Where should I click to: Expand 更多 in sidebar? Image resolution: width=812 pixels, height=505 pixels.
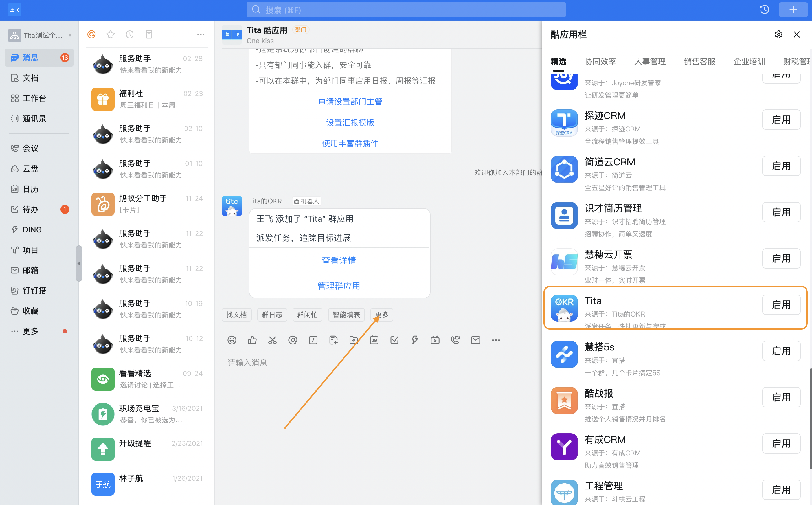click(x=39, y=331)
